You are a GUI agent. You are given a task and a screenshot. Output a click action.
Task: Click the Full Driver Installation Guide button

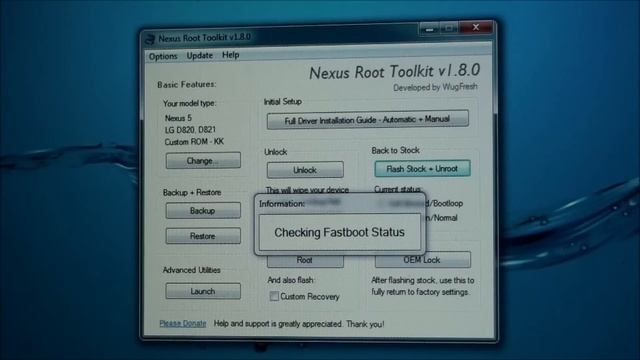(367, 120)
